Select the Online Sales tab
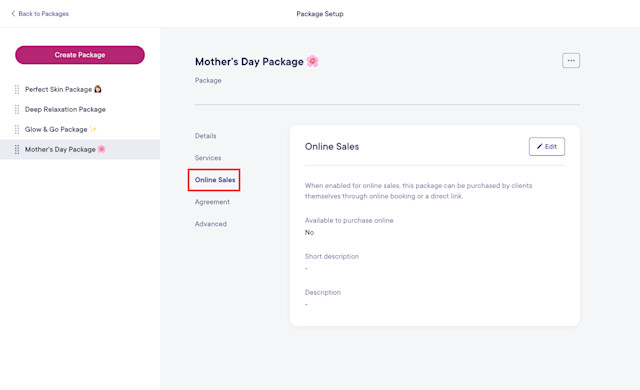Image resolution: width=640 pixels, height=390 pixels. [x=215, y=180]
